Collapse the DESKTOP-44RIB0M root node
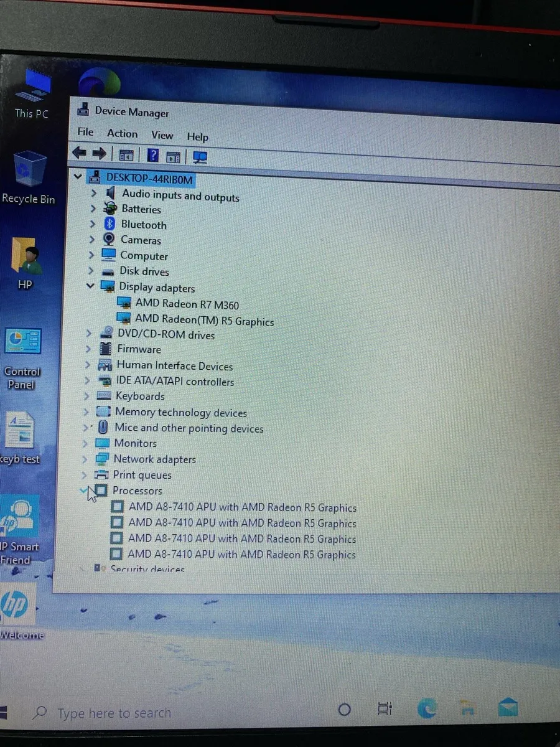Screen dimensions: 560x747 click(x=78, y=177)
